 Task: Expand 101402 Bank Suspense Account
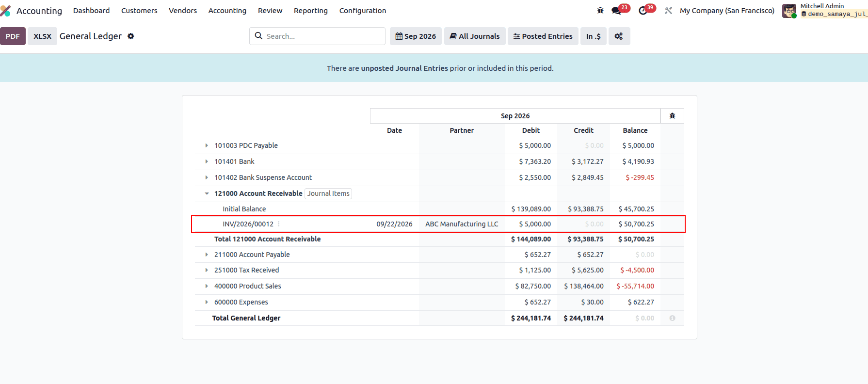(207, 177)
